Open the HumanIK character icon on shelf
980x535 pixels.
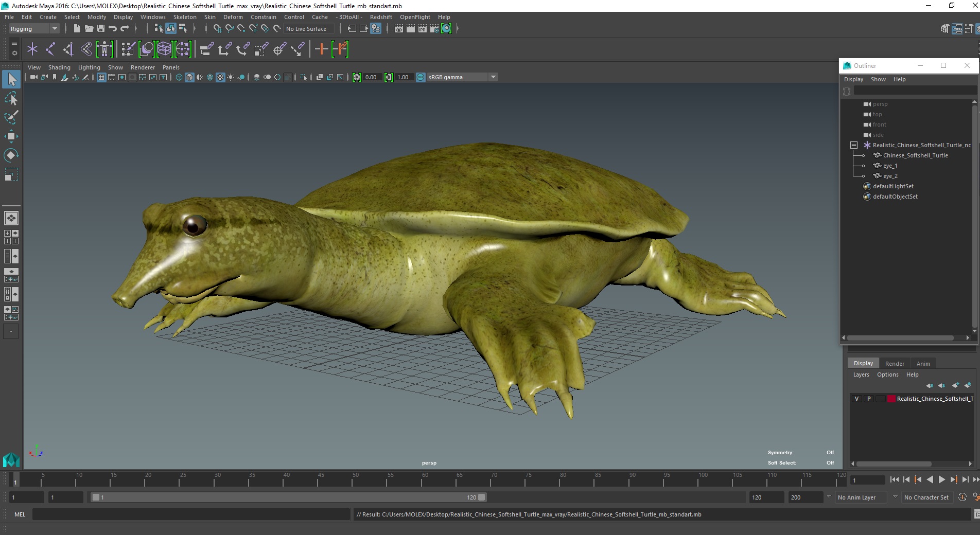point(104,49)
